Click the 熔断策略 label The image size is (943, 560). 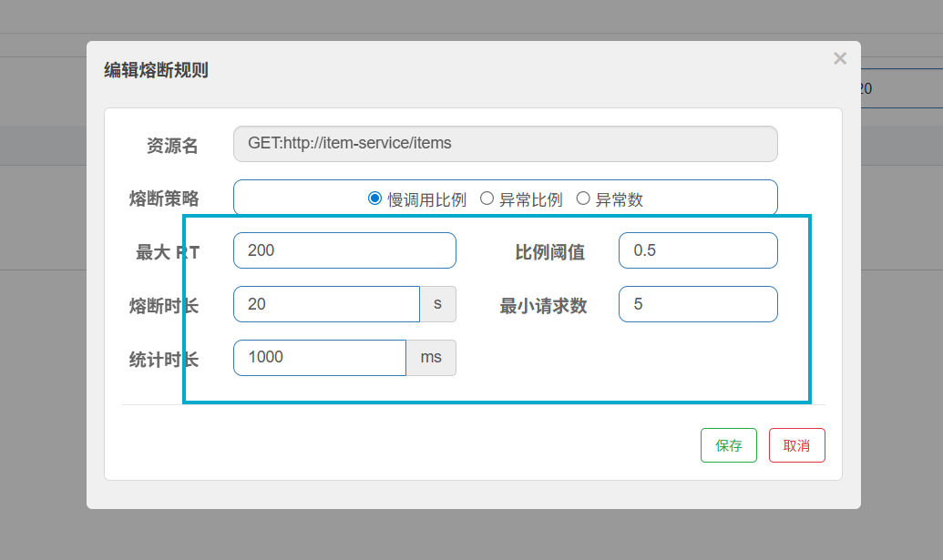(164, 199)
